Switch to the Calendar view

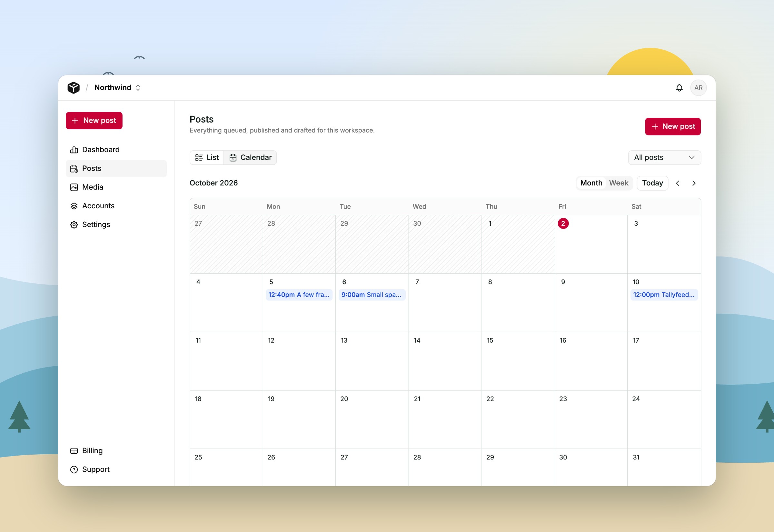point(250,157)
